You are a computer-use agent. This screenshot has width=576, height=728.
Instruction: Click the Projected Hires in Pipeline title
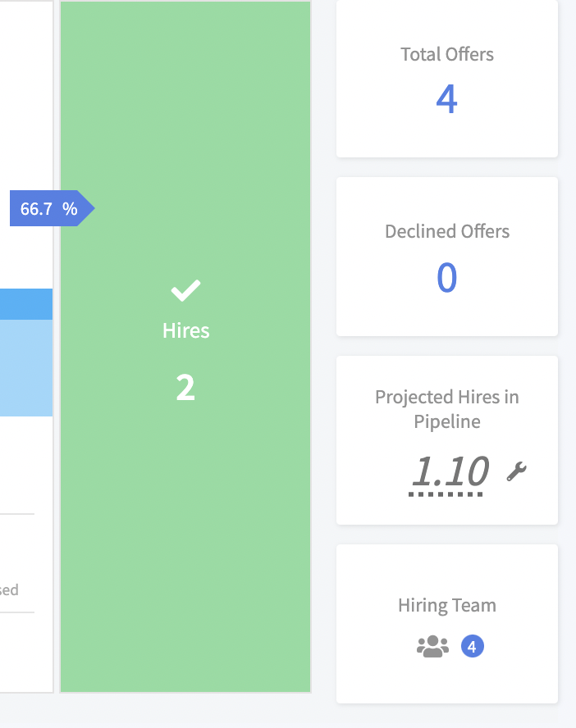446,409
